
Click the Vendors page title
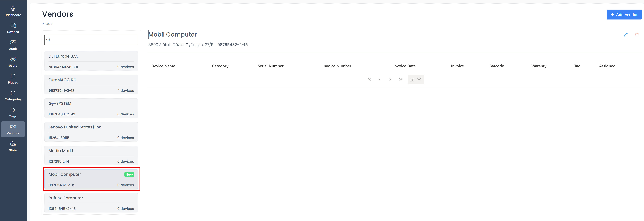pyautogui.click(x=58, y=14)
